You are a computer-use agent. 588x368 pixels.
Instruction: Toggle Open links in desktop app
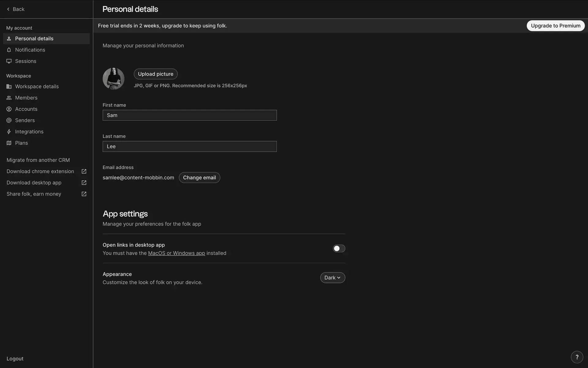point(339,248)
